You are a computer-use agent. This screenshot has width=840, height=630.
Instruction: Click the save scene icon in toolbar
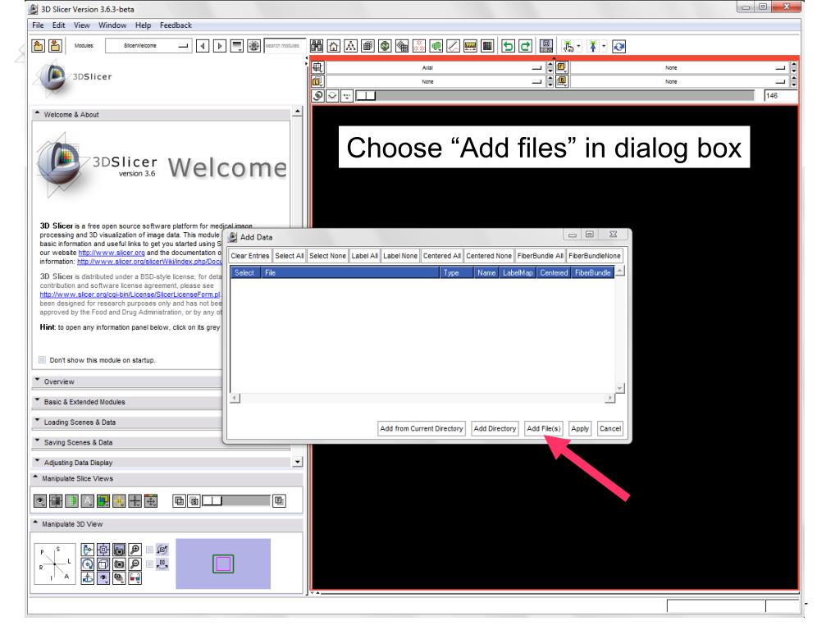coord(55,46)
